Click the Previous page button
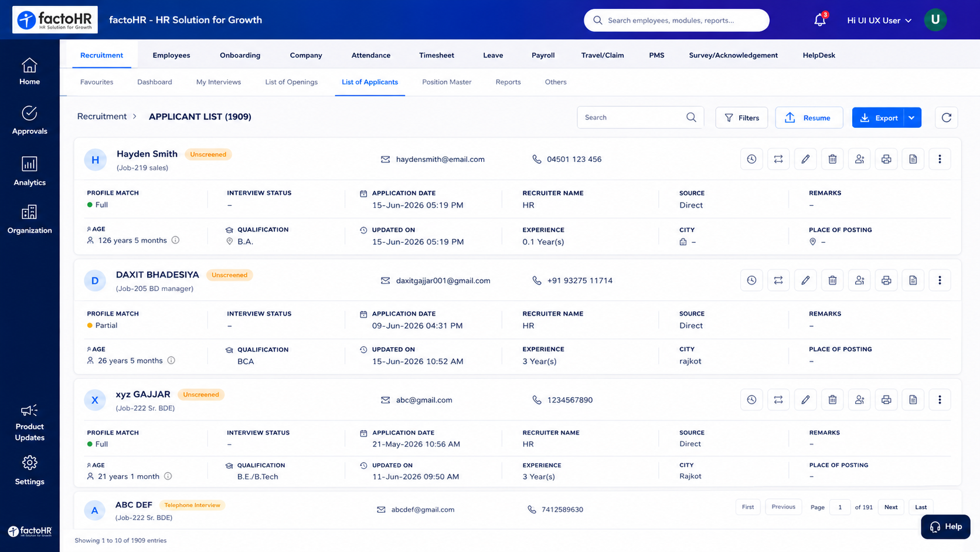 [x=783, y=507]
